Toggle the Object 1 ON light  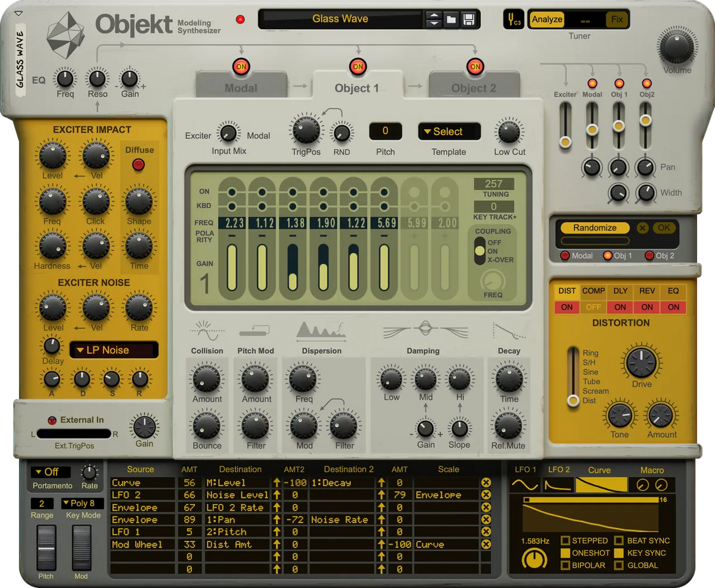coord(357,67)
